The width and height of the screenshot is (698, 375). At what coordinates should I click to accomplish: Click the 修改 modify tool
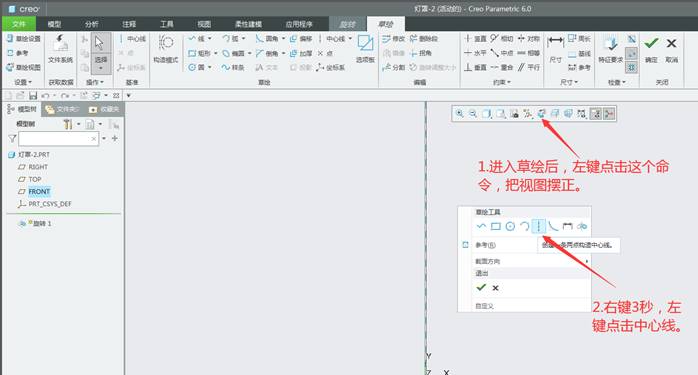point(394,39)
